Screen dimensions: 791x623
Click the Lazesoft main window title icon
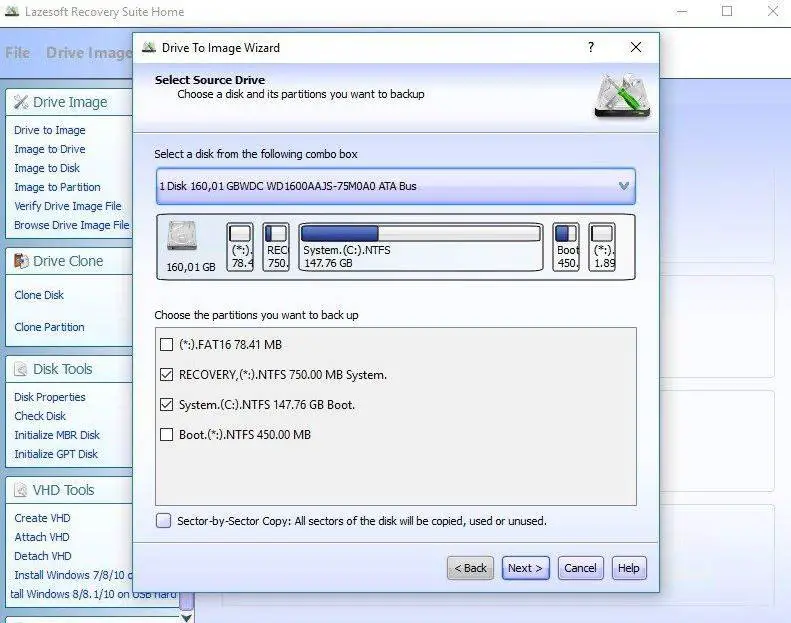click(12, 11)
